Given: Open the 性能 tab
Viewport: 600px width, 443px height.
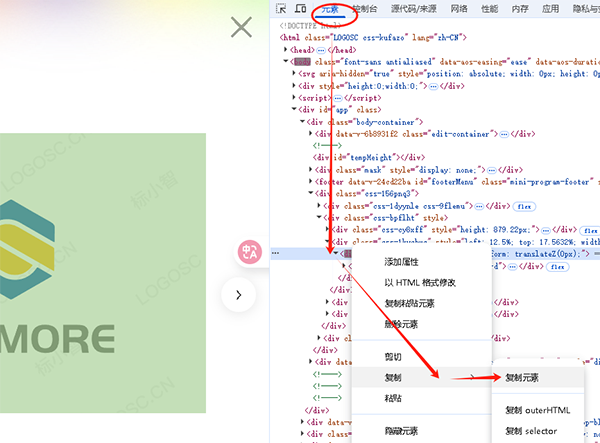Looking at the screenshot, I should pyautogui.click(x=489, y=9).
